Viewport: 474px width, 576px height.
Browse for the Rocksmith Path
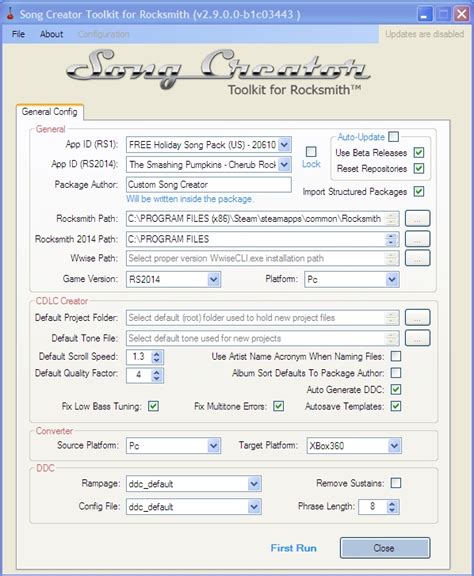tap(417, 219)
